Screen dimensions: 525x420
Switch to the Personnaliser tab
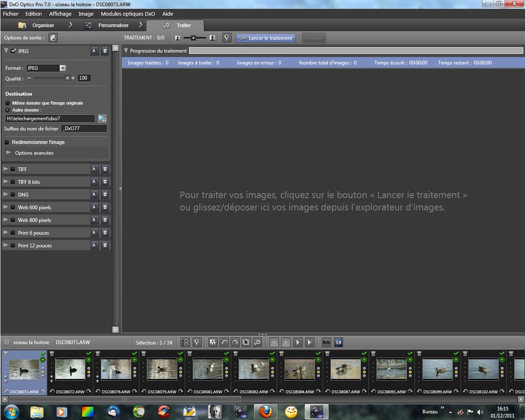(x=113, y=25)
